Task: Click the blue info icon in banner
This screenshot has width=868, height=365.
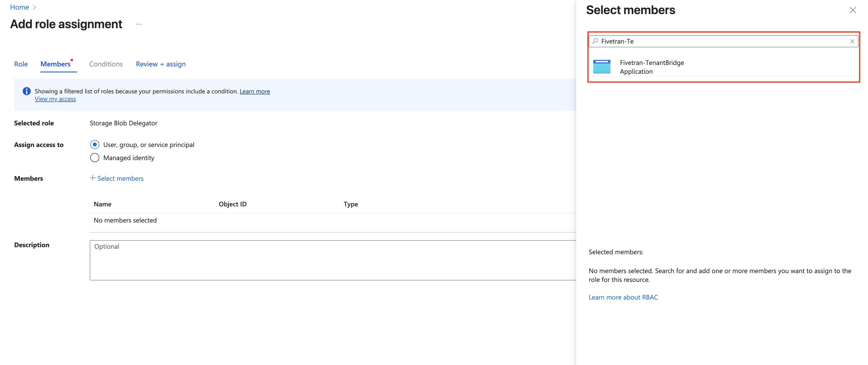Action: tap(27, 91)
